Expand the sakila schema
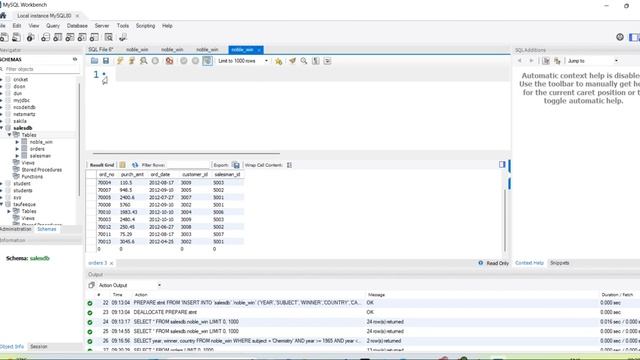The image size is (640, 360). 2,121
